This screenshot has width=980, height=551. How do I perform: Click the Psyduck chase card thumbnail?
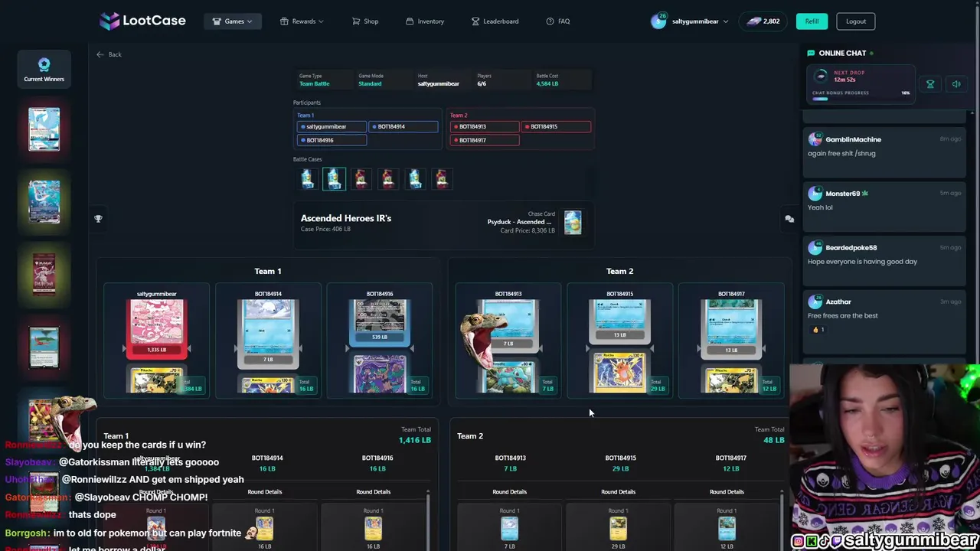click(573, 223)
